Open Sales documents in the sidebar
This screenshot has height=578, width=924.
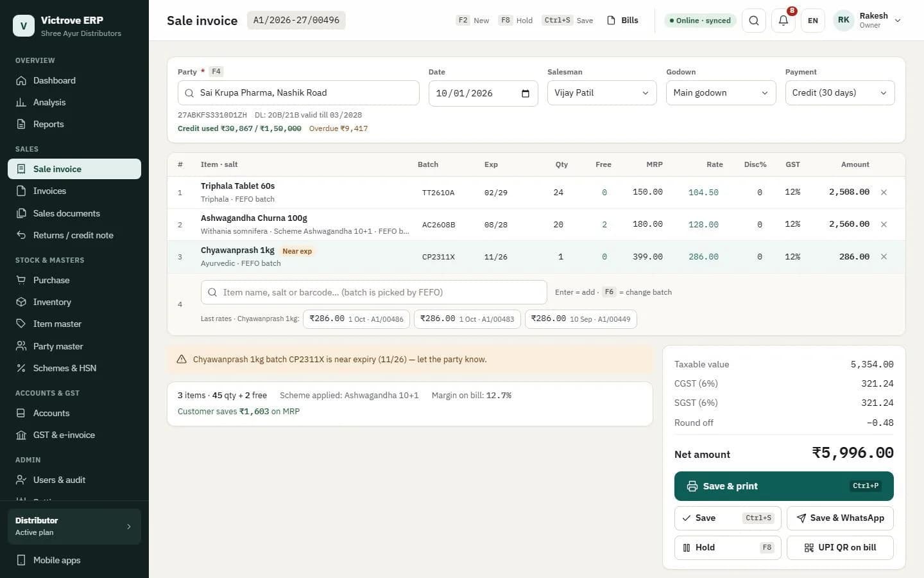pyautogui.click(x=74, y=213)
